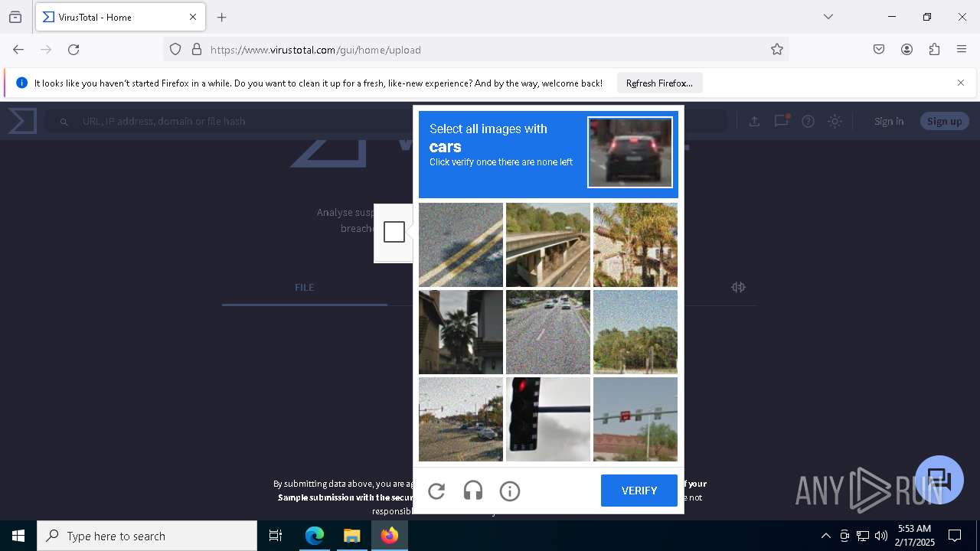Select the dark palm tree and balcony tile
The image size is (980, 551).
tap(461, 332)
